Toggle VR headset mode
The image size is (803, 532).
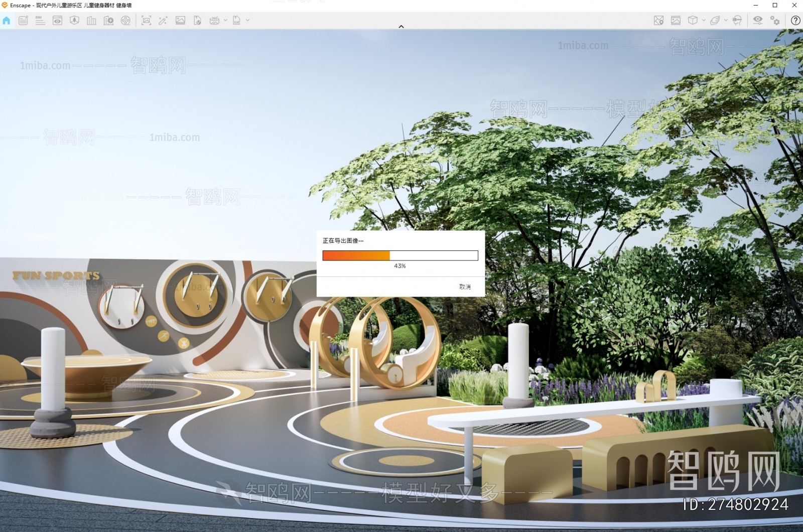point(737,21)
